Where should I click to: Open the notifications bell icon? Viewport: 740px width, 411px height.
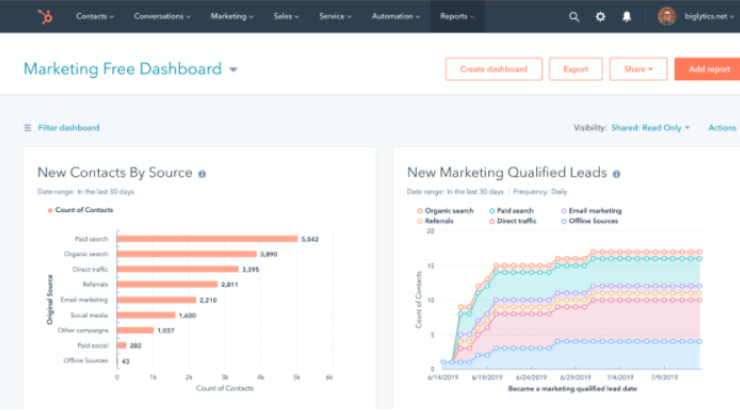tap(627, 17)
